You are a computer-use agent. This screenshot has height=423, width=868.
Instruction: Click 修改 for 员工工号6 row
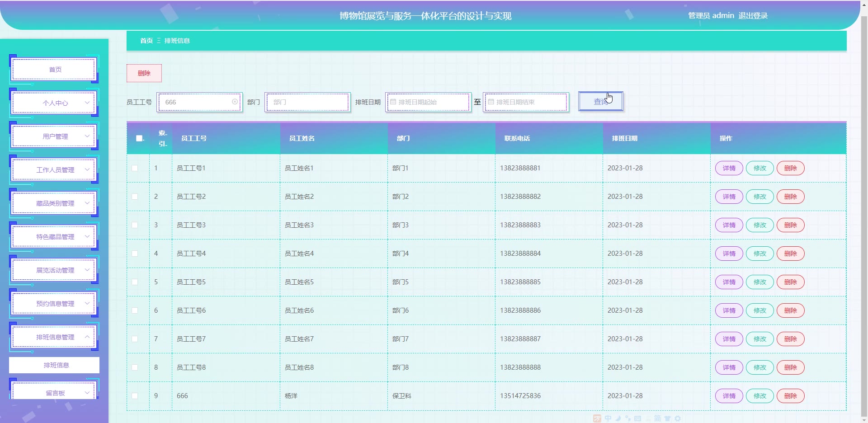760,310
